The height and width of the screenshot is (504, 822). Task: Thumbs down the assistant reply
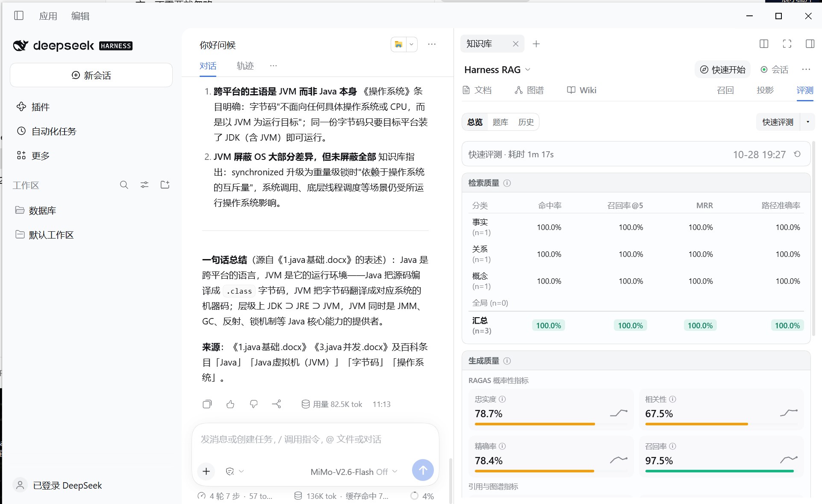click(253, 404)
